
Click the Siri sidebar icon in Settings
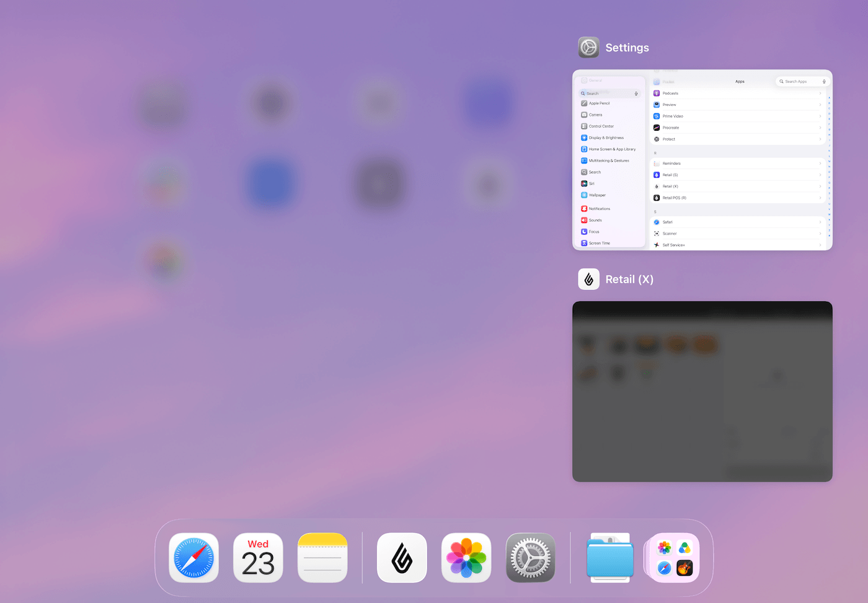[584, 183]
